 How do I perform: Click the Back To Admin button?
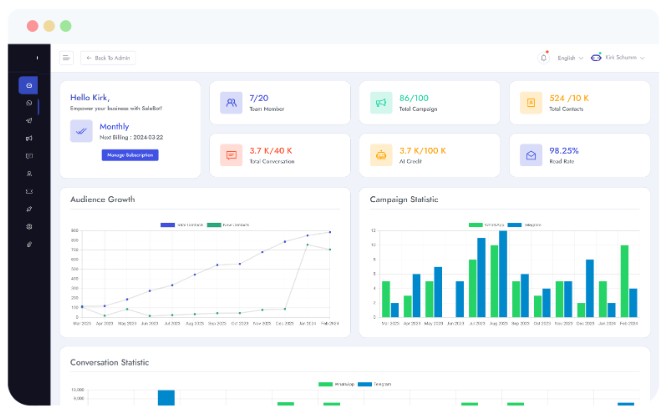click(108, 58)
